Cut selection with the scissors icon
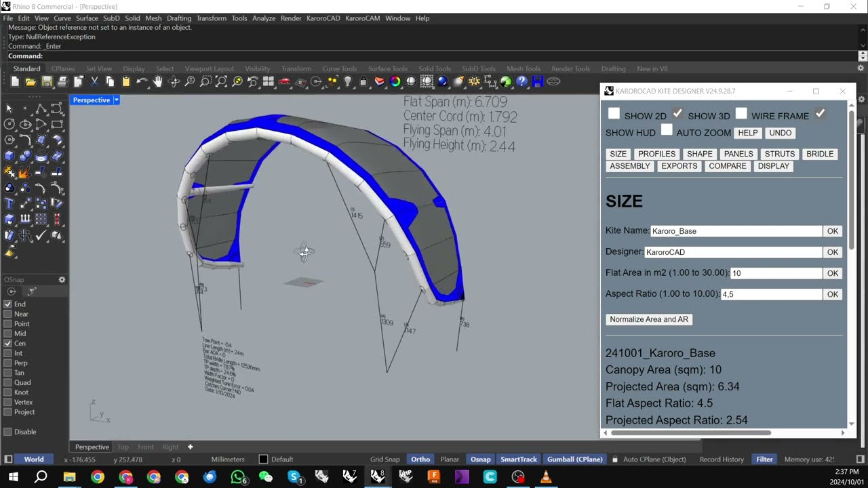 point(94,82)
